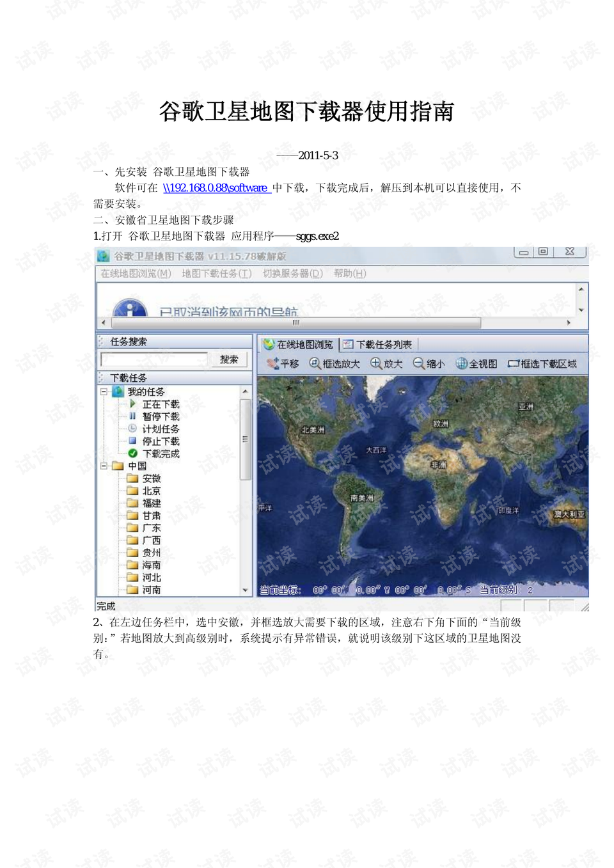614x868 pixels.
Task: Click the 欧洲 label on the map
Action: coord(441,423)
